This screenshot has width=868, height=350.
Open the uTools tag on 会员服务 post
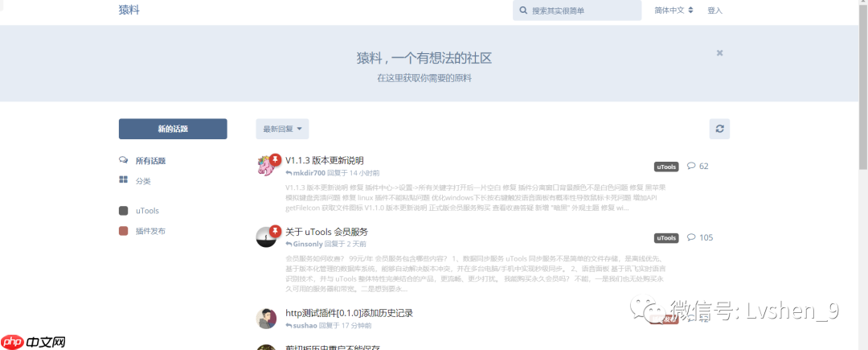(x=666, y=238)
